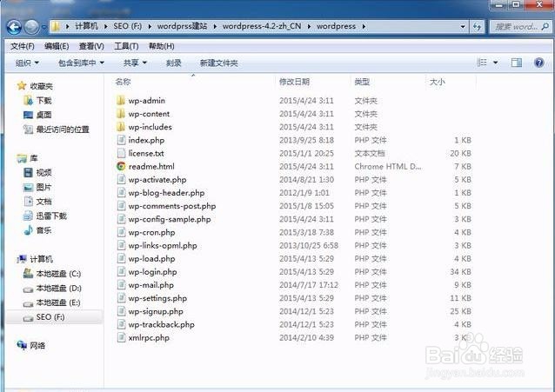The image size is (555, 392).
Task: Change the view layout icon
Action: coord(482,63)
